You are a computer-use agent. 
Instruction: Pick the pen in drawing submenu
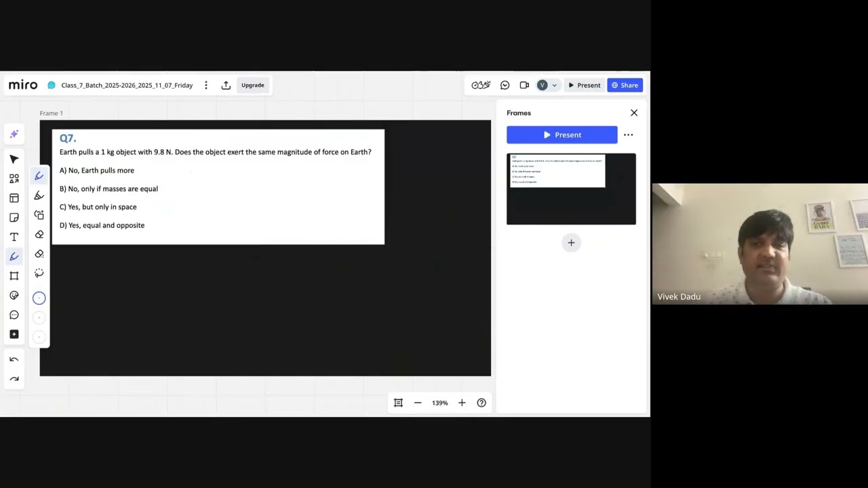click(x=39, y=176)
